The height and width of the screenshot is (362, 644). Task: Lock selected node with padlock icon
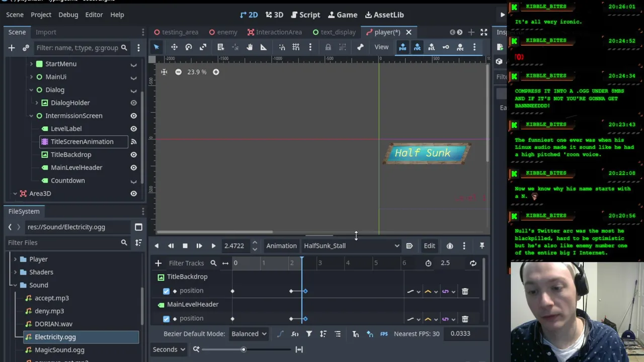pyautogui.click(x=328, y=47)
